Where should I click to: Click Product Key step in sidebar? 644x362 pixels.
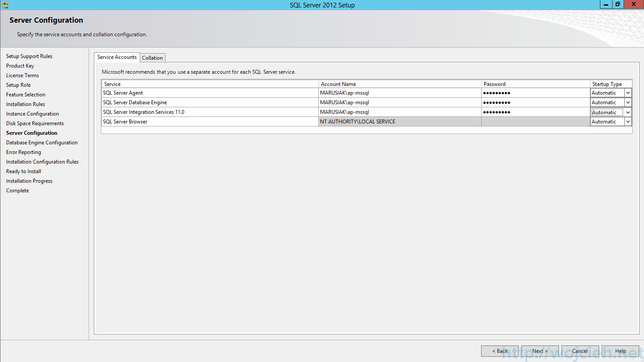[20, 66]
